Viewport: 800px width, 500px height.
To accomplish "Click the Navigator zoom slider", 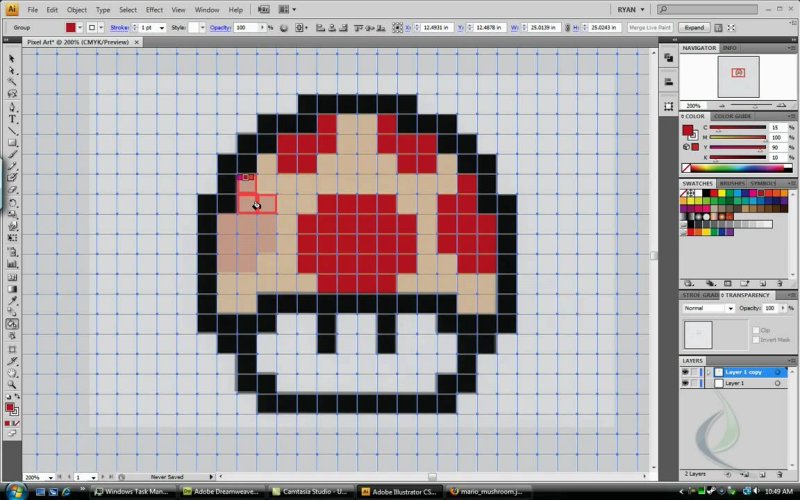I will point(753,106).
